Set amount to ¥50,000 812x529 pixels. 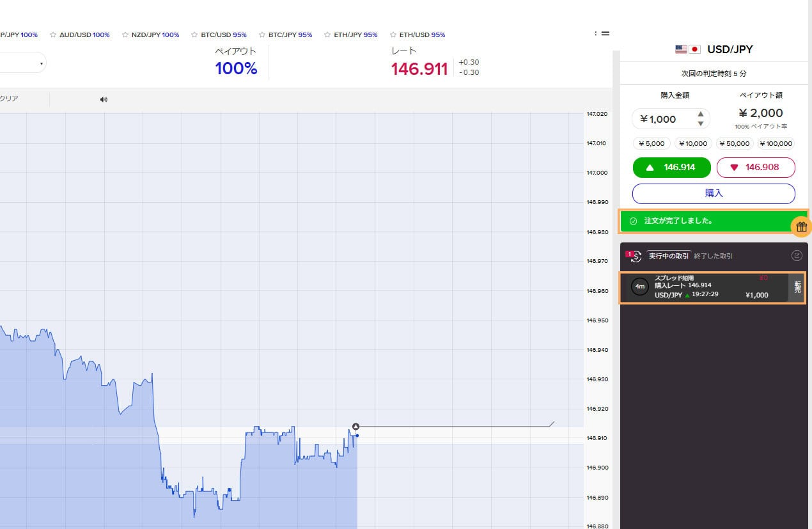[x=734, y=144]
